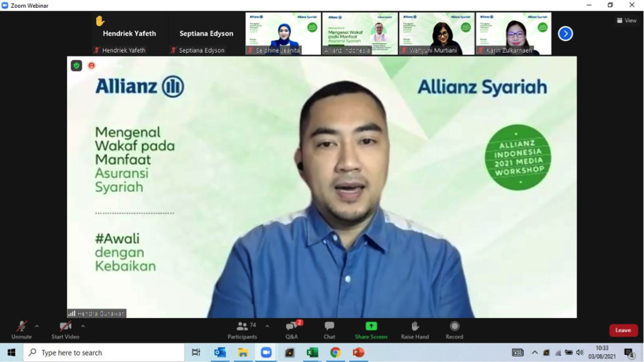The width and height of the screenshot is (644, 362).
Task: Open the touch keyboard tray icon
Action: [517, 353]
